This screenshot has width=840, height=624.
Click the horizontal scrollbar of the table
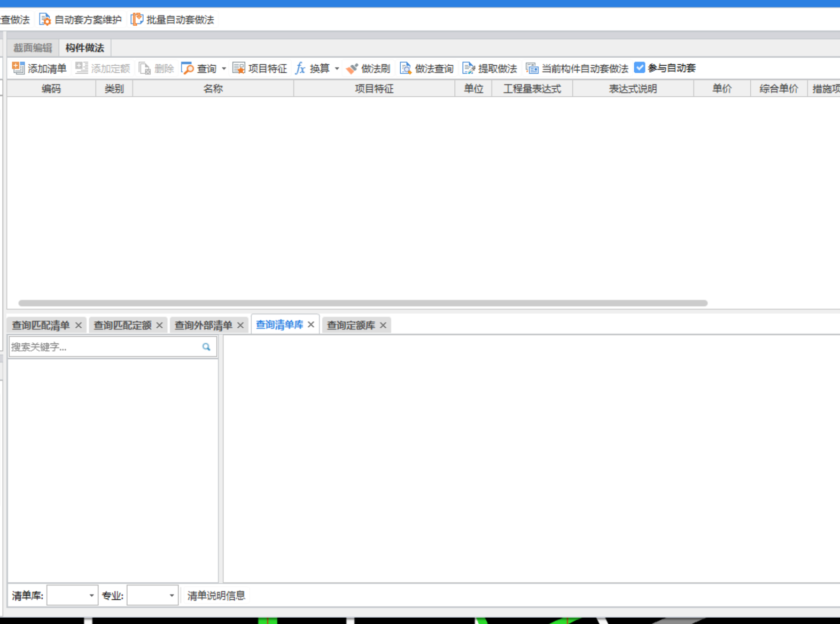(363, 303)
